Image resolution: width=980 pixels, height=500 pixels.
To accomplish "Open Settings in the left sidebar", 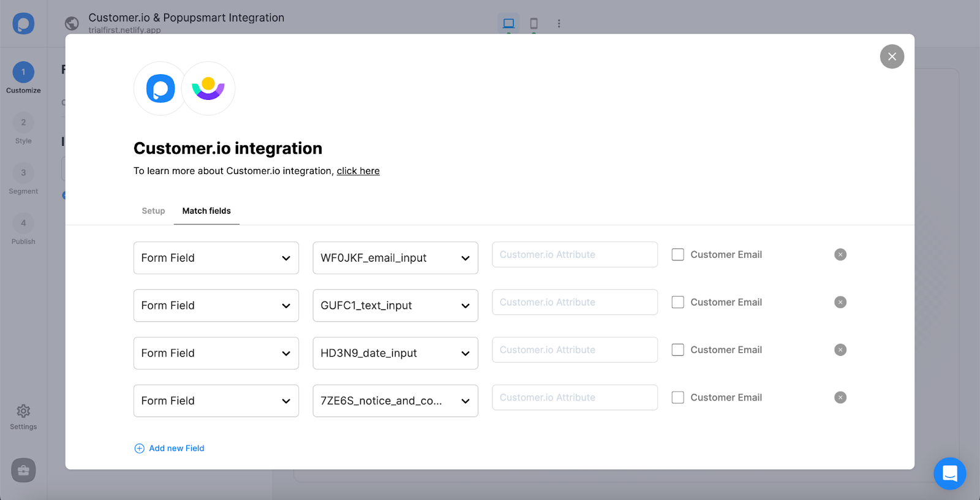I will pos(23,417).
